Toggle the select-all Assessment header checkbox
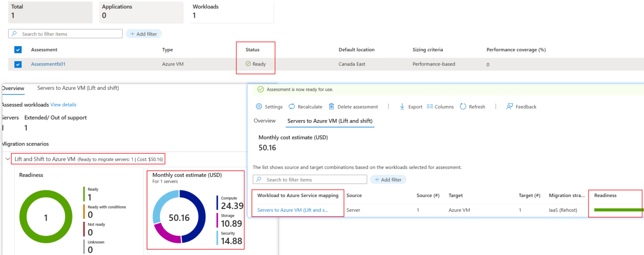This screenshot has width=644, height=255. (18, 50)
